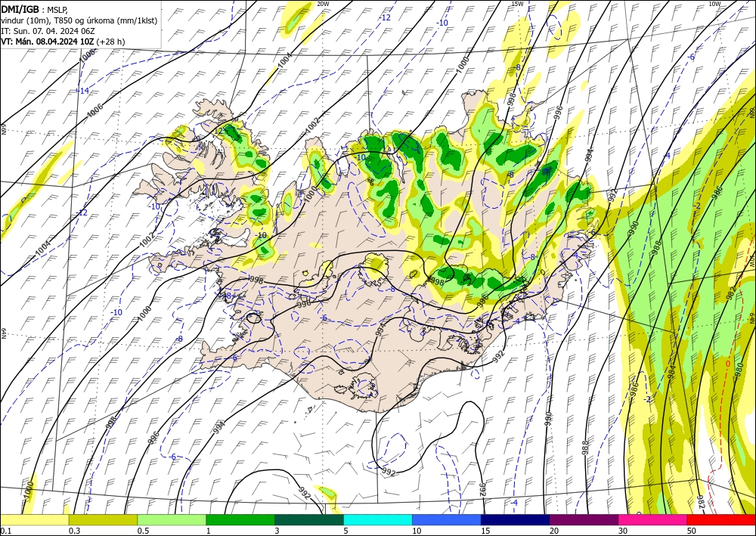Click the '15W' longitude label
This screenshot has width=756, height=536.
pos(517,4)
